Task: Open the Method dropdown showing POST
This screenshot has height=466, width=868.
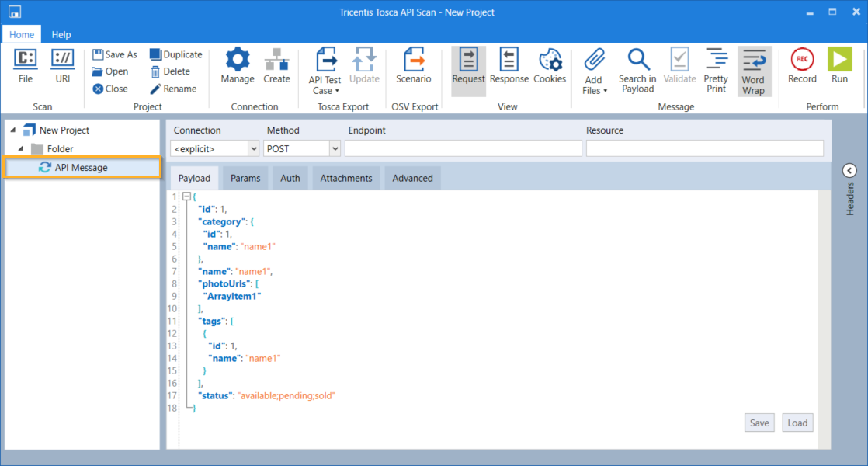Action: tap(335, 148)
